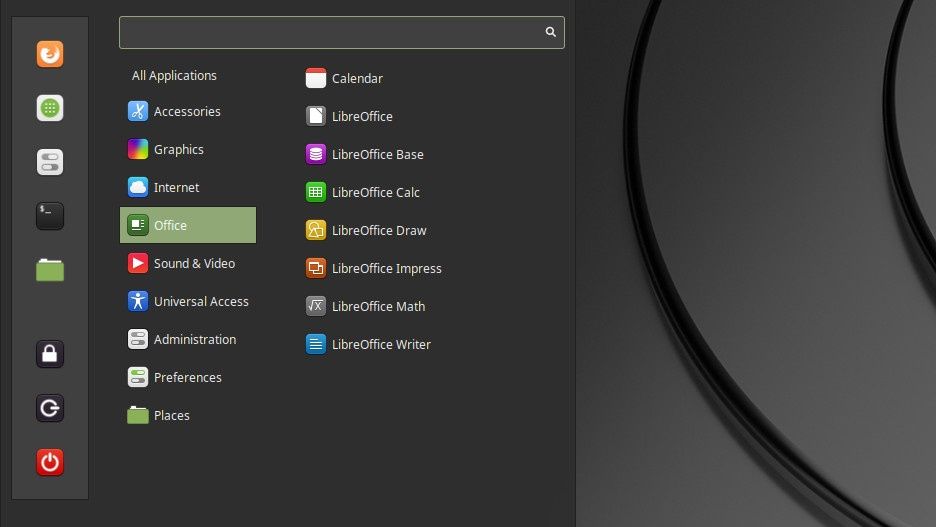Open Administration category label

[x=195, y=340]
